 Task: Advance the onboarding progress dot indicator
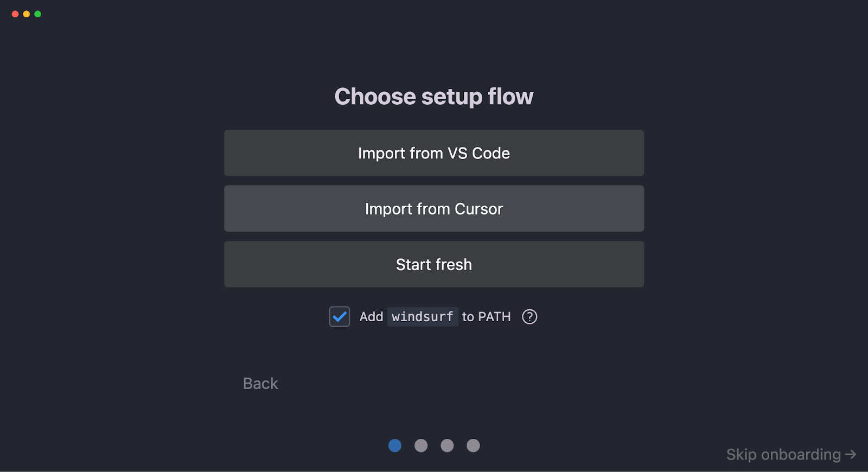pos(421,445)
